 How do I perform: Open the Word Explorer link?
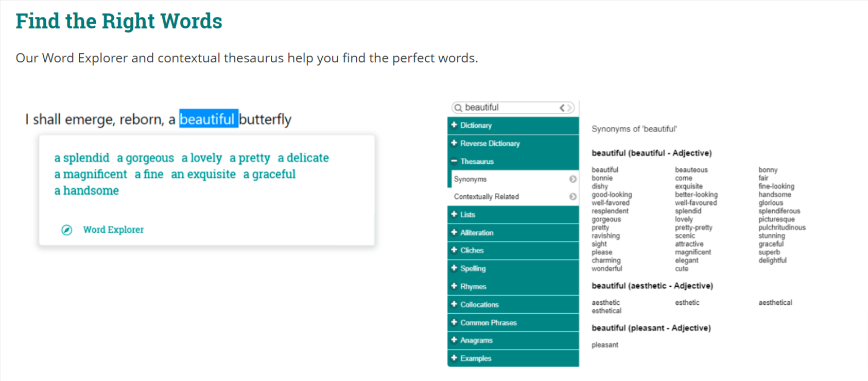click(113, 230)
